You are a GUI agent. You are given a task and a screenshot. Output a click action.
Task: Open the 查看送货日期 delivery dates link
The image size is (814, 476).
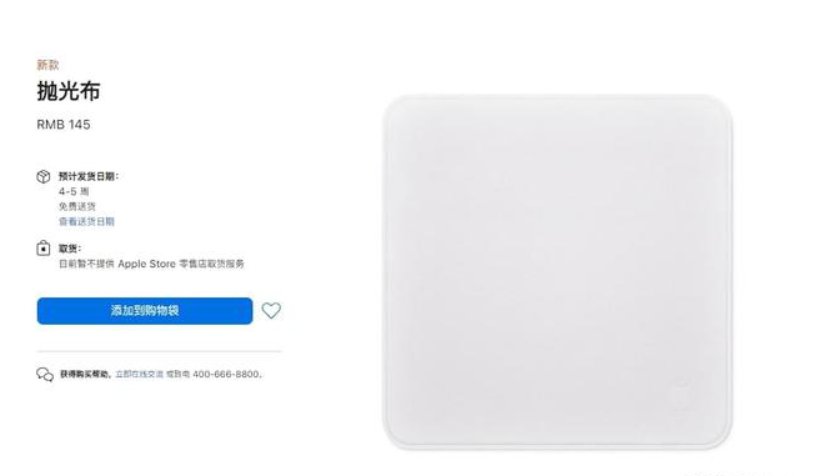click(x=86, y=221)
